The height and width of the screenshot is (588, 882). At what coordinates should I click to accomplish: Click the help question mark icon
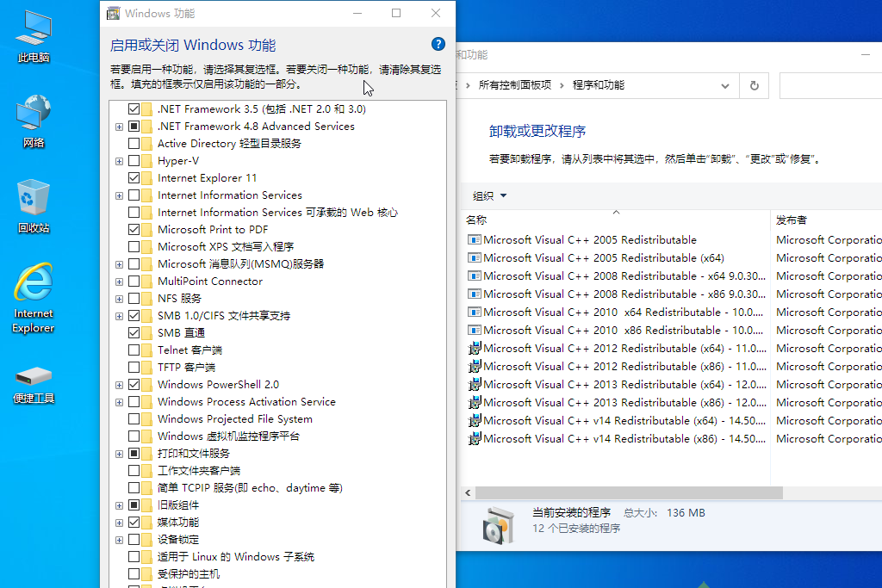(438, 44)
